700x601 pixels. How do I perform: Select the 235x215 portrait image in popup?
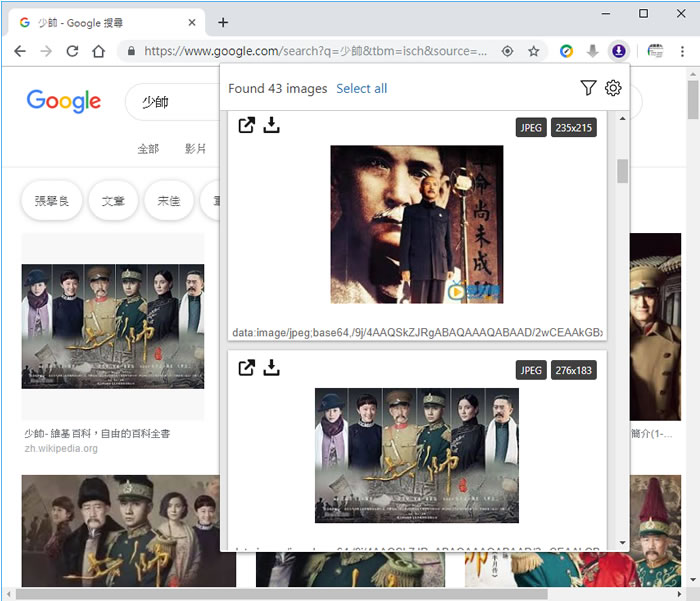click(x=417, y=224)
